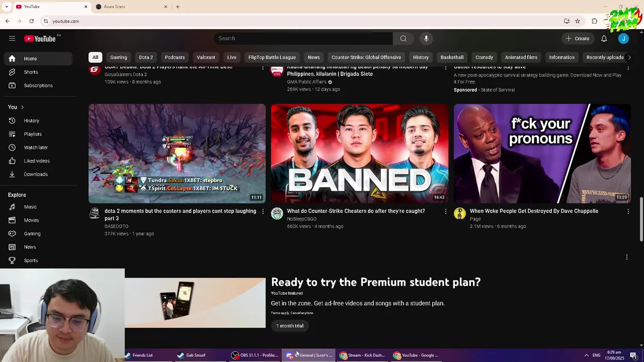Select the Basketball filter chip

[452, 57]
